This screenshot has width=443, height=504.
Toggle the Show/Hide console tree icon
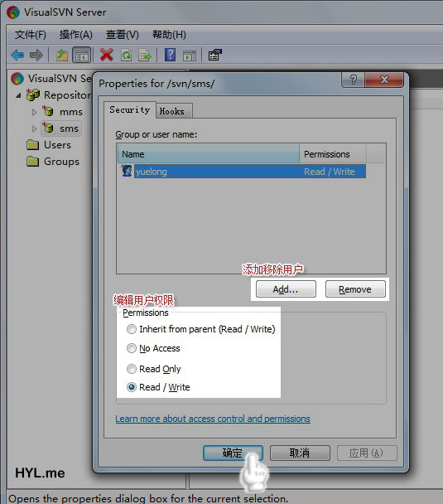(x=81, y=55)
